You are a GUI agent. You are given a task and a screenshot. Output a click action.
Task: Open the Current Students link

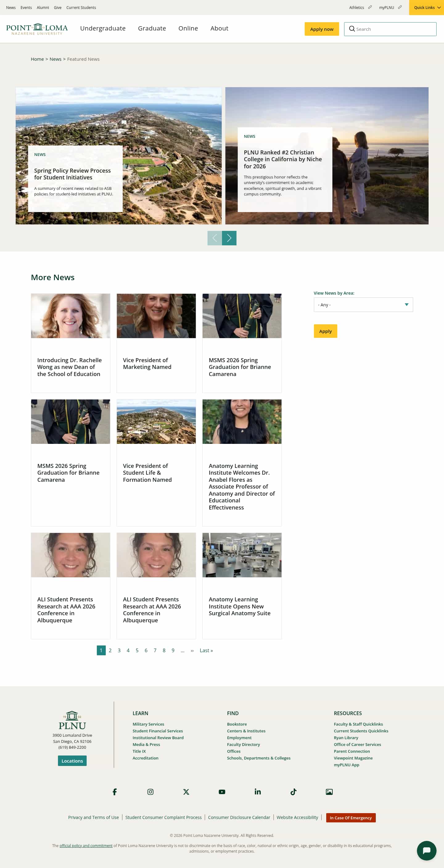point(81,7)
